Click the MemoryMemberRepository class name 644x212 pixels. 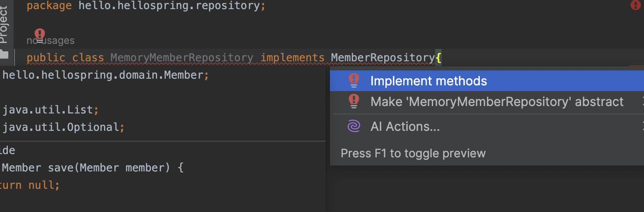(x=182, y=58)
